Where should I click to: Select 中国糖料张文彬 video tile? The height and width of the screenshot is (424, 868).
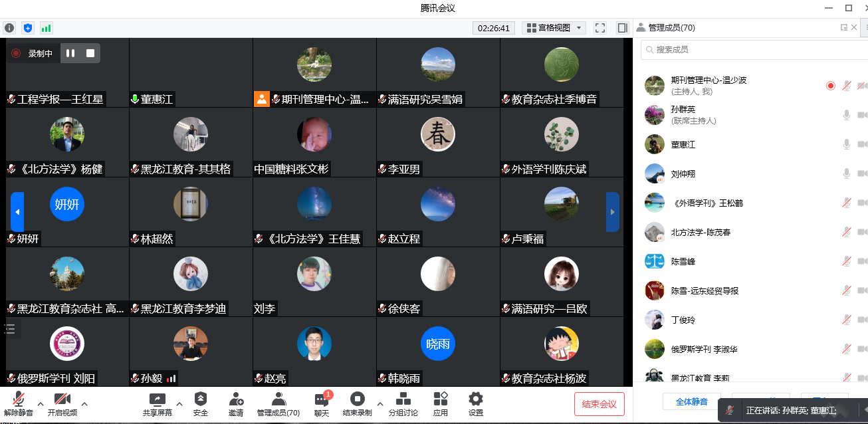tap(314, 142)
